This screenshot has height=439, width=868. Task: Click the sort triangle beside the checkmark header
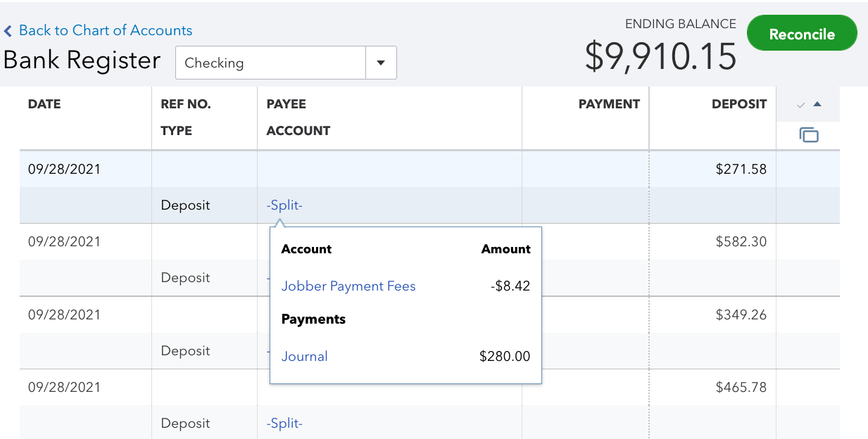click(817, 105)
